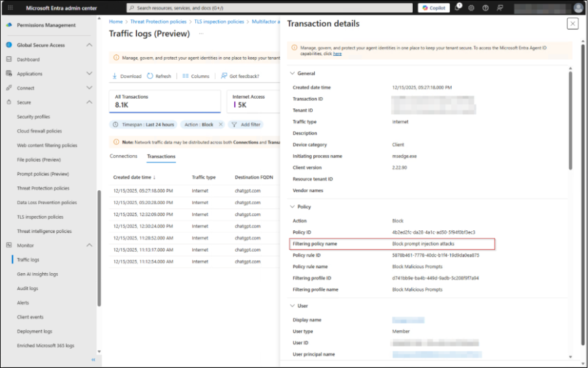Close the Transaction details panel
Viewport: 588px width, 368px height.
click(572, 23)
